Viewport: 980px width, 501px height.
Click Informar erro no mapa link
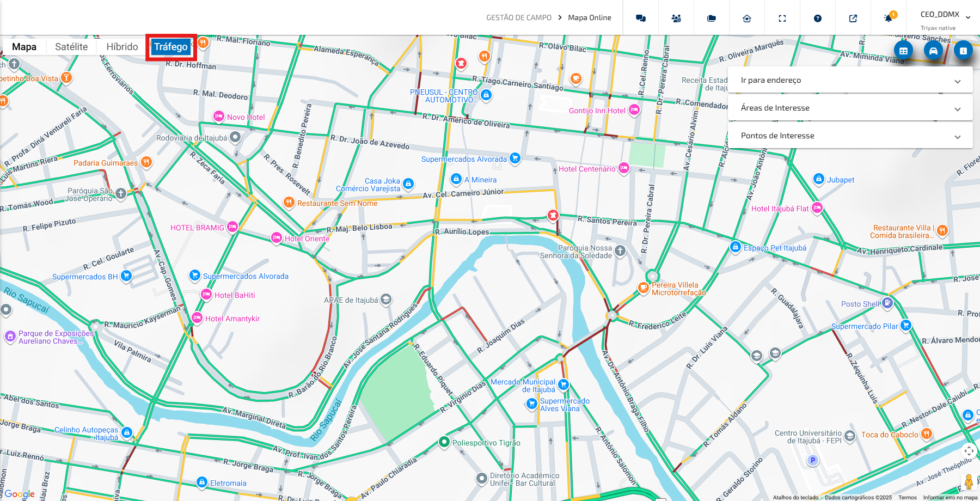950,497
